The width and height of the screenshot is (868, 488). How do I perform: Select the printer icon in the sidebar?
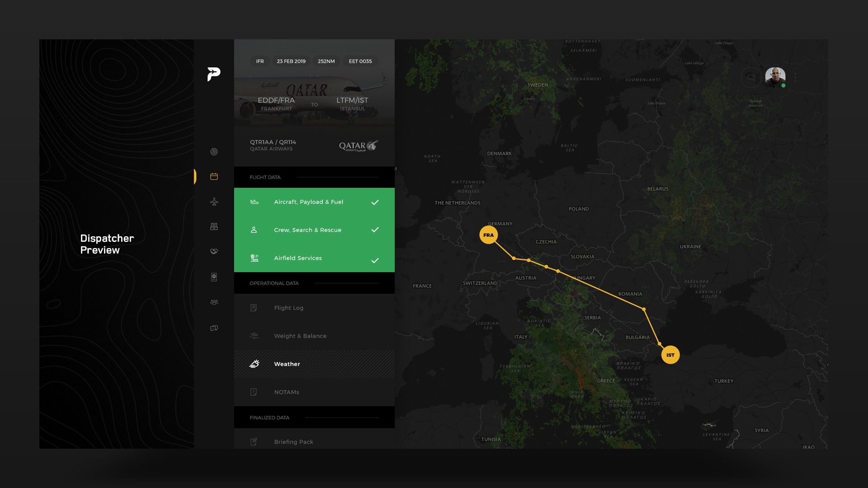[x=214, y=226]
